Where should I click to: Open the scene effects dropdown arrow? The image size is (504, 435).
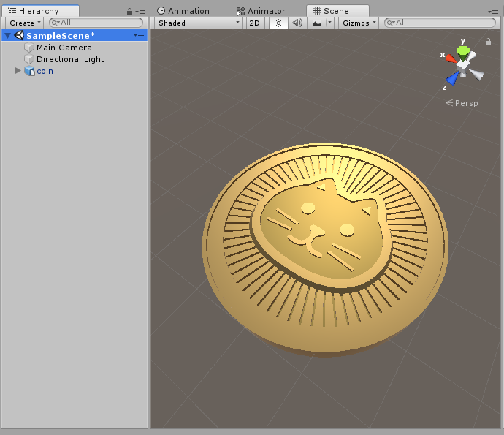[x=329, y=23]
